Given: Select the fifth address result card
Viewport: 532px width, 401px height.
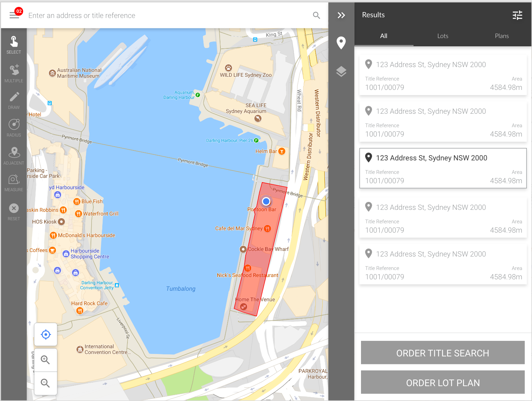Looking at the screenshot, I should [x=443, y=264].
